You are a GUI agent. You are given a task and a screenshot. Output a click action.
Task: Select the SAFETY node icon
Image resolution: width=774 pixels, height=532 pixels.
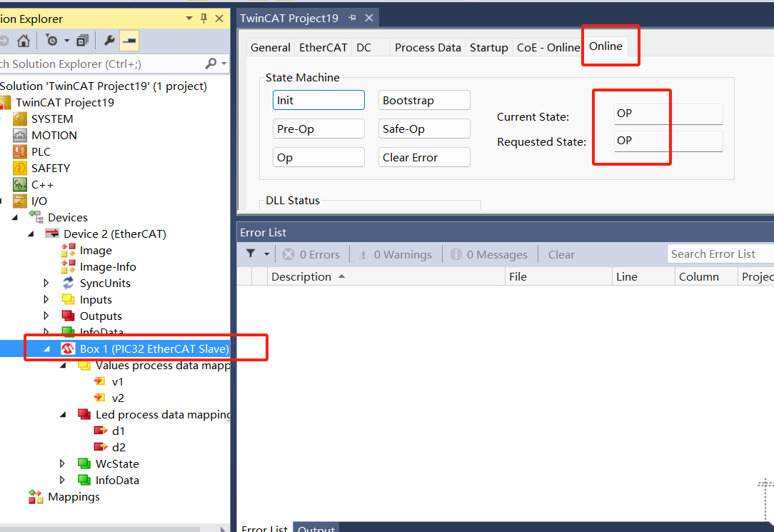coord(20,169)
